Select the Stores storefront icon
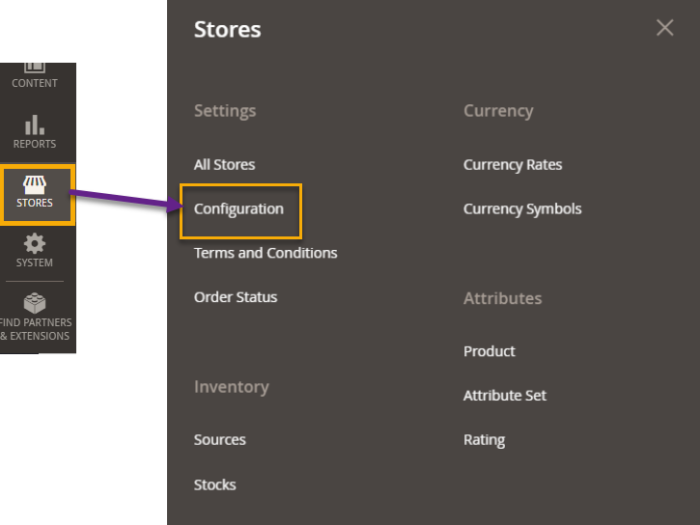 coord(35,185)
